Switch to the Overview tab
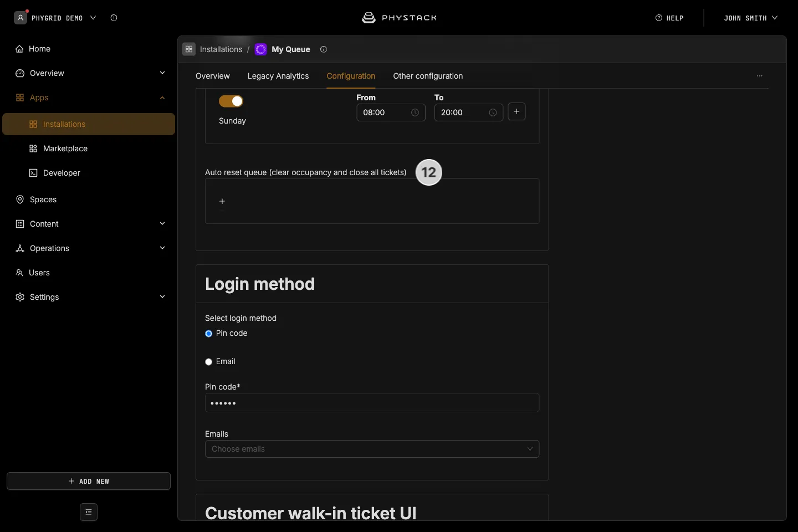The height and width of the screenshot is (532, 798). tap(213, 76)
